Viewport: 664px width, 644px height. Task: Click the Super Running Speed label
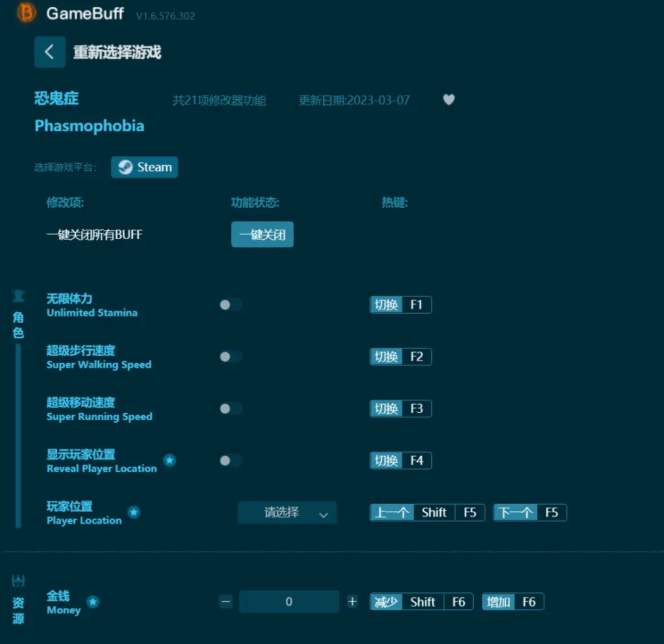[x=99, y=416]
